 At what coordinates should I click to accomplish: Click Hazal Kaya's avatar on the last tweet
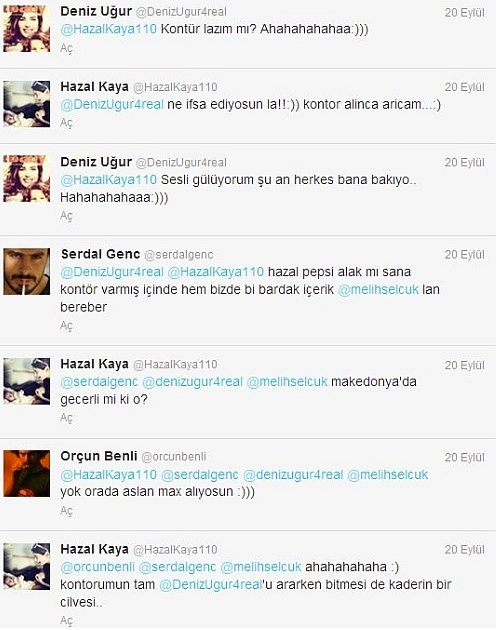coord(27,567)
